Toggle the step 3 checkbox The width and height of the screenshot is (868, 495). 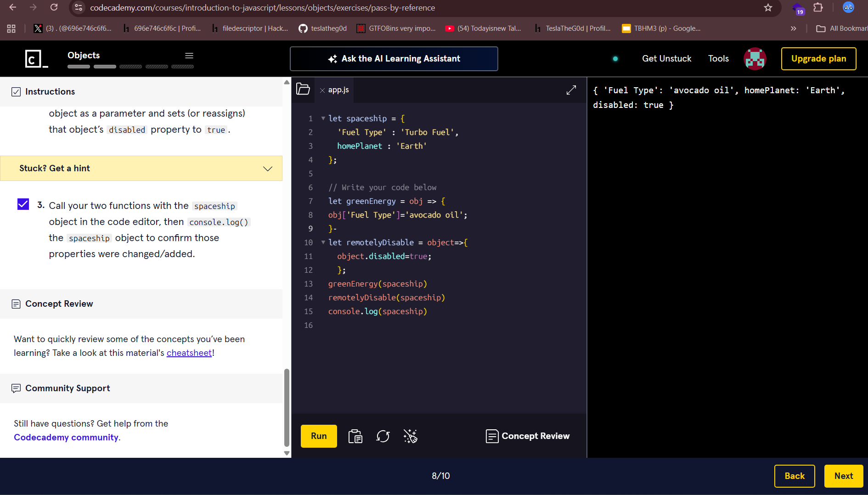pyautogui.click(x=23, y=204)
